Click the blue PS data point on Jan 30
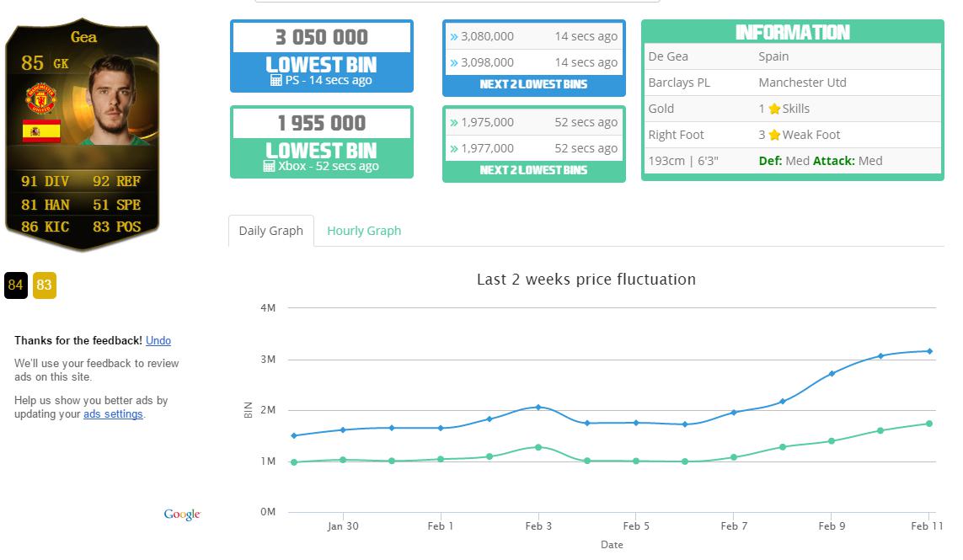The width and height of the screenshot is (963, 560). pyautogui.click(x=343, y=429)
